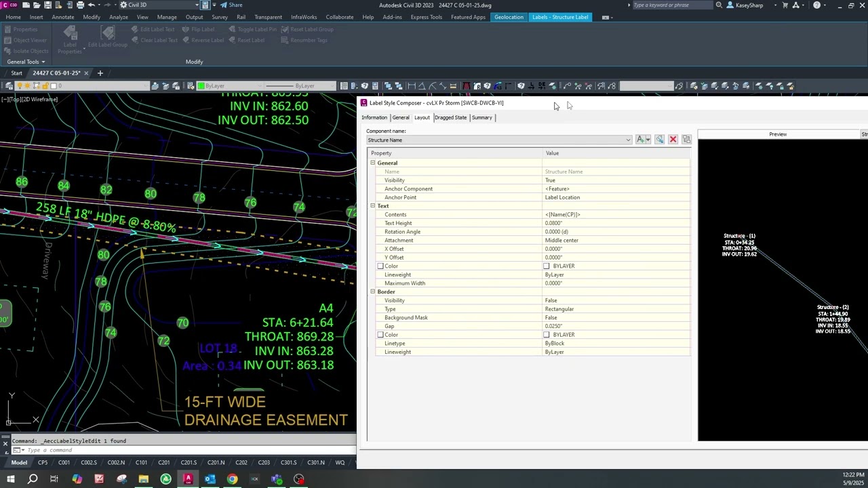Open the Geolocation ribbon tab
This screenshot has width=868, height=488.
tap(509, 17)
